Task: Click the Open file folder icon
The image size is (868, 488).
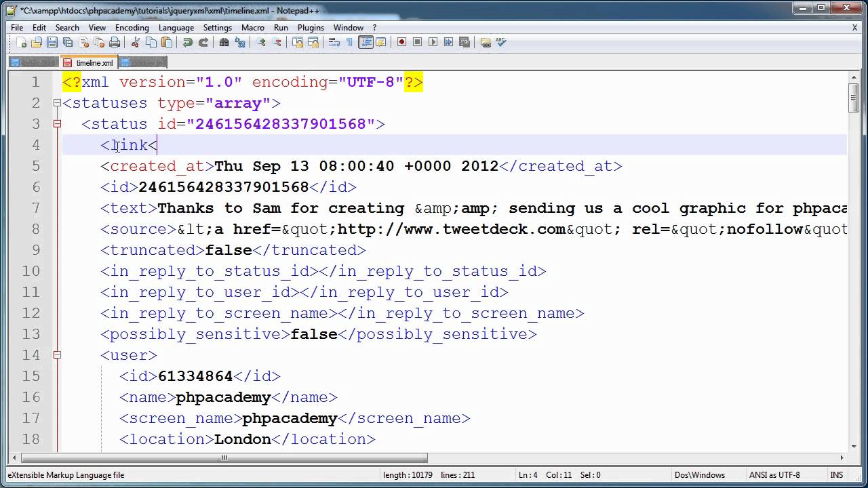Action: click(x=37, y=42)
